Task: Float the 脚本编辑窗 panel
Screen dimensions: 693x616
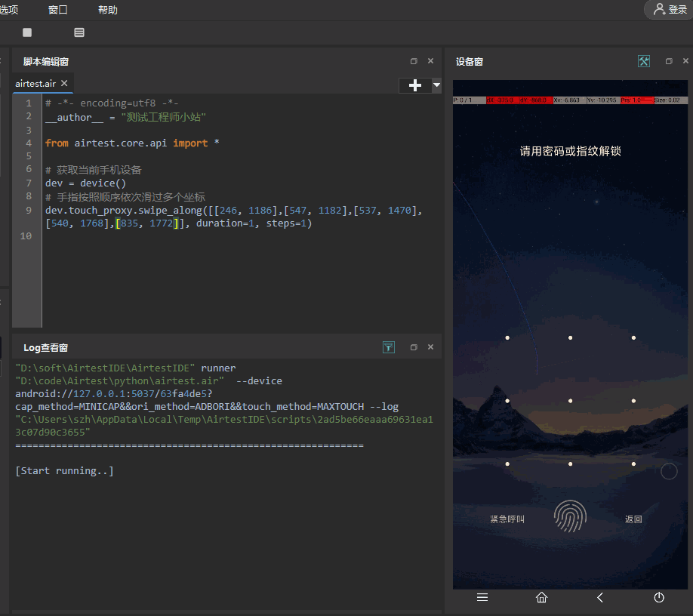Action: (x=414, y=61)
